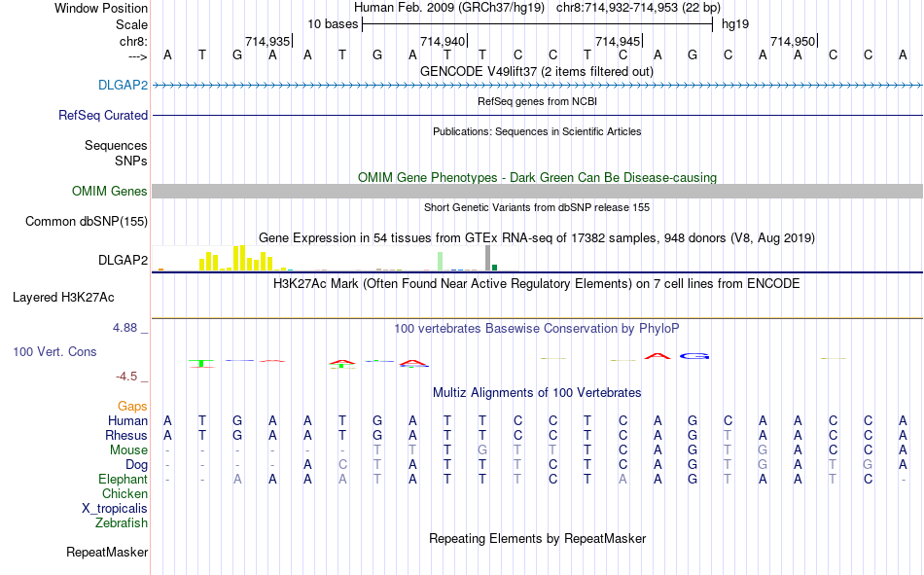924x575 pixels.
Task: Click the Sequences subtrack label
Action: click(116, 145)
